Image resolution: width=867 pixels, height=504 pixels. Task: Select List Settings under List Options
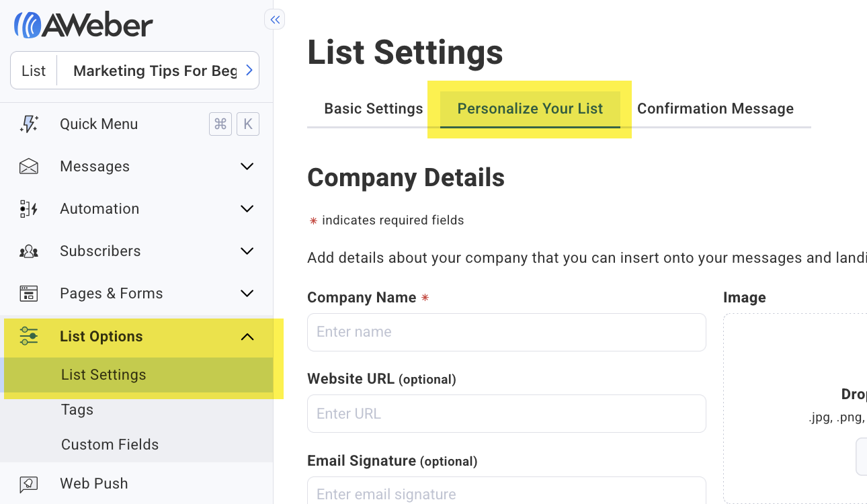pos(104,374)
